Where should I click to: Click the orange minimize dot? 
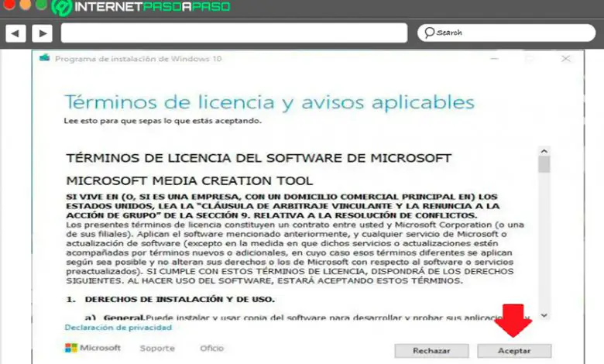pyautogui.click(x=25, y=4)
